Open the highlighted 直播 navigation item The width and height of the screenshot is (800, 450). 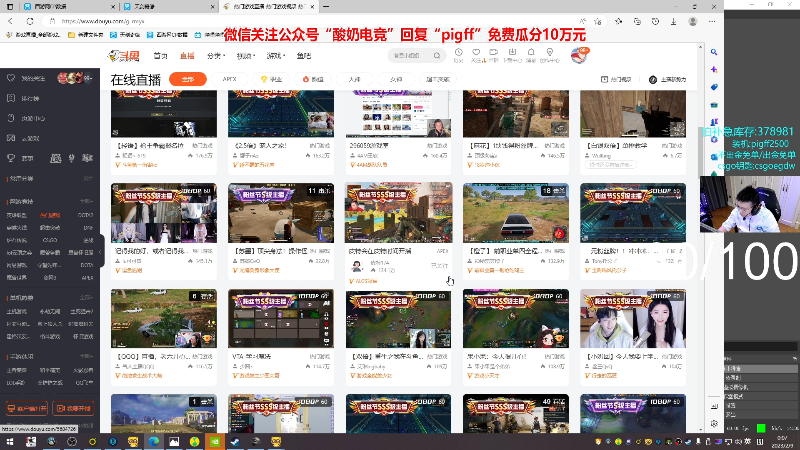(x=187, y=56)
